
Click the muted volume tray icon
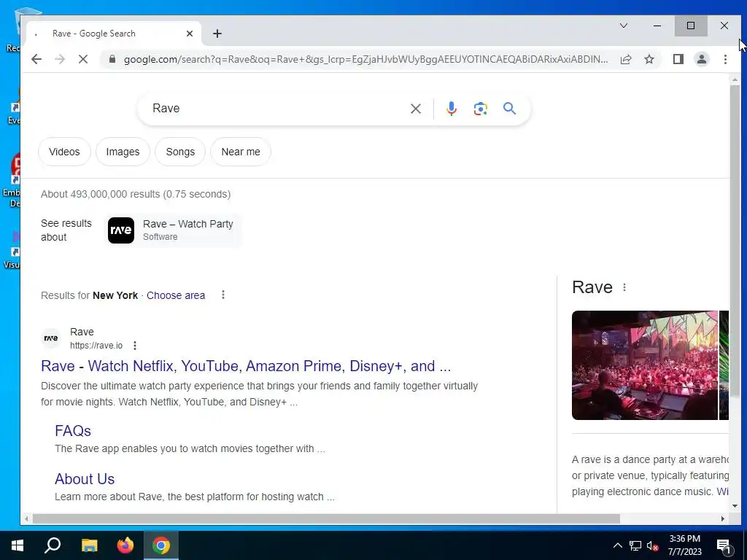click(653, 545)
